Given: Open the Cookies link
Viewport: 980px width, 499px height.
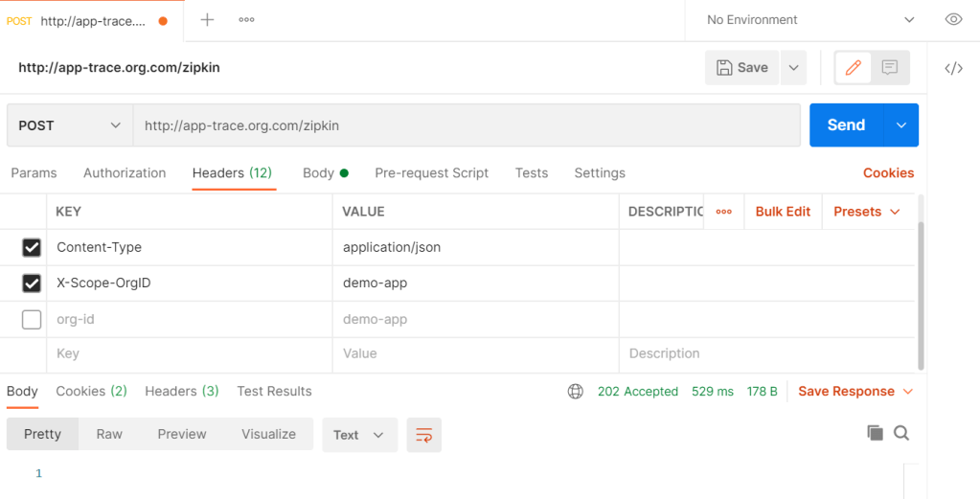Looking at the screenshot, I should 888,173.
